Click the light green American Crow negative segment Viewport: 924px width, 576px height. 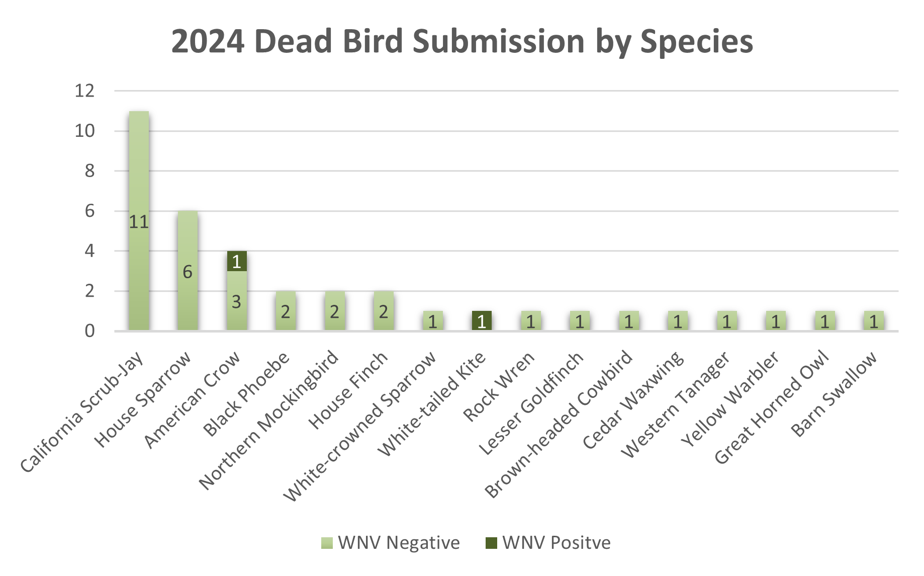pos(237,301)
